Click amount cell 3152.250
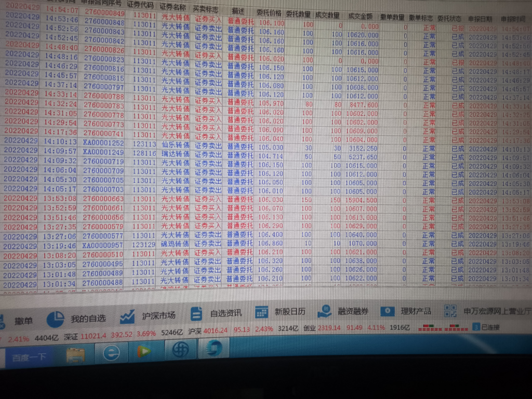The width and height of the screenshot is (532, 399). point(363,149)
